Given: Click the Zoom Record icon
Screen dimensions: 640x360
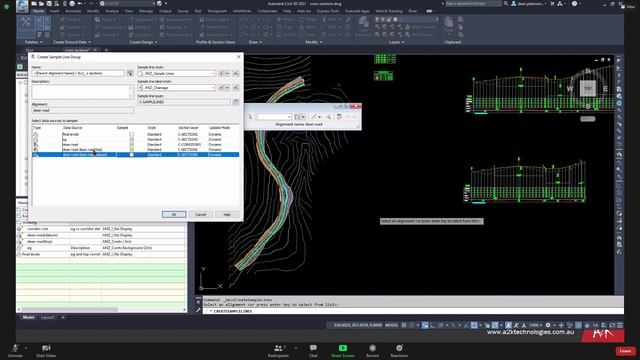Looking at the screenshot, I should [x=372, y=348].
